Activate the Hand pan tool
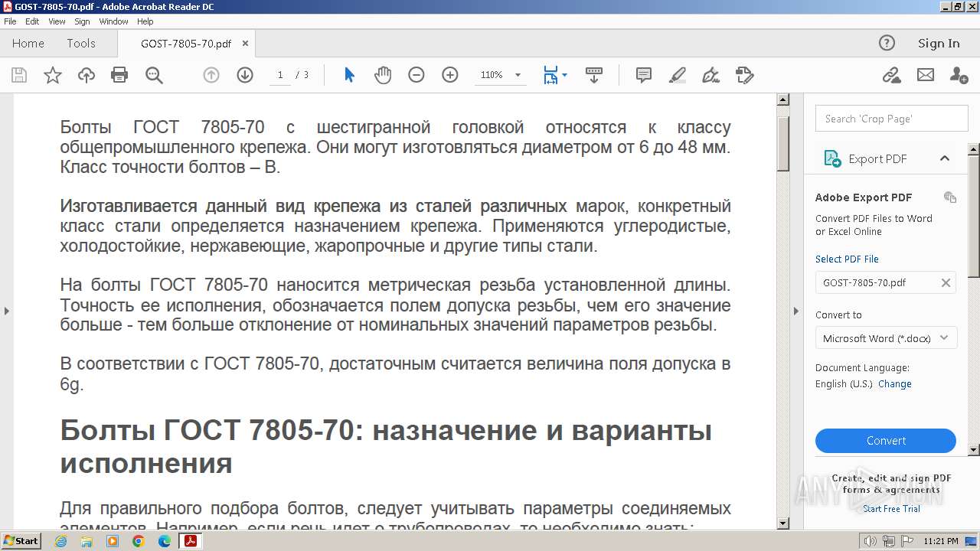Screen dimensions: 980x551 click(x=383, y=75)
